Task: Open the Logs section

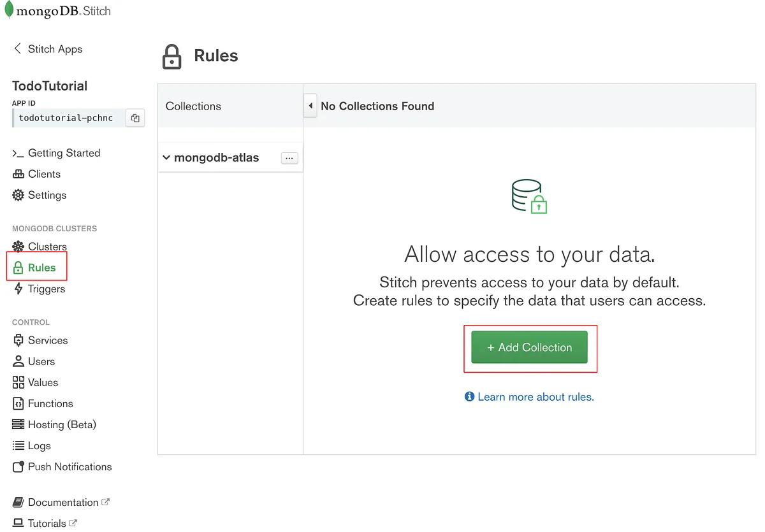Action: pyautogui.click(x=38, y=445)
